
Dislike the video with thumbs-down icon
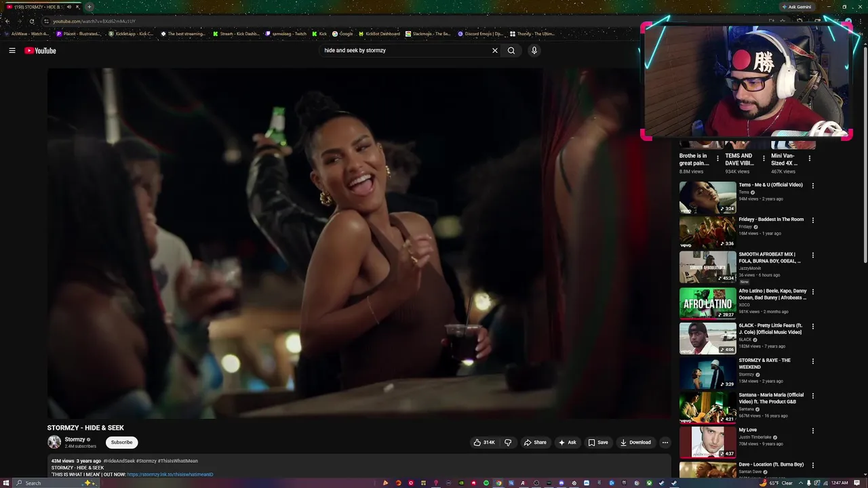pos(508,443)
